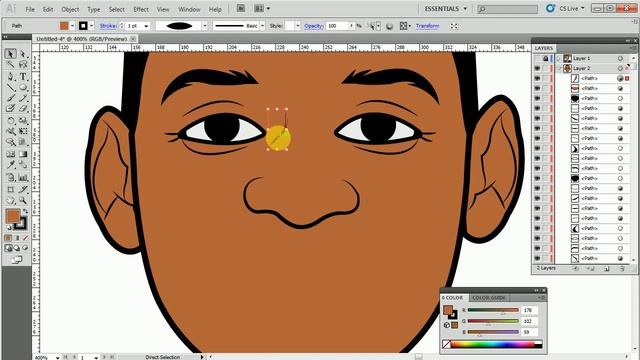Screen dimensions: 640x360
Task: Open the Basic brush definition dropdown
Action: pyautogui.click(x=262, y=26)
